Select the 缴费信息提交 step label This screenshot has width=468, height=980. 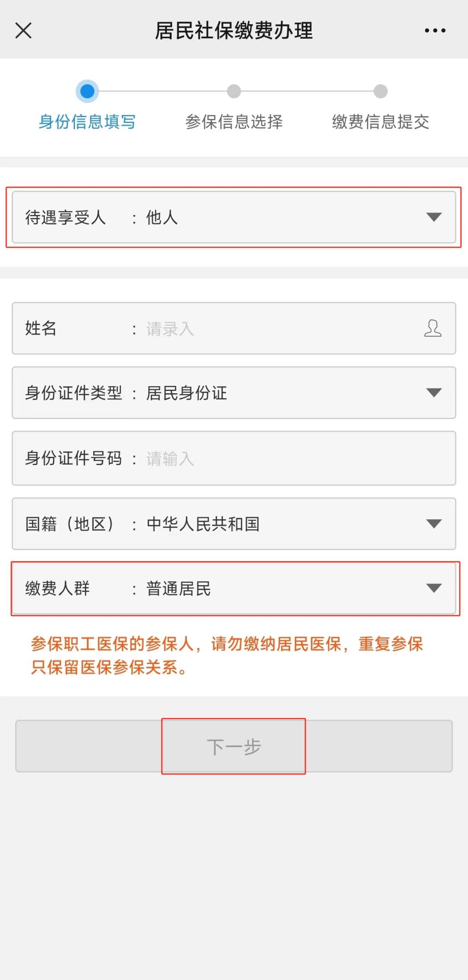click(380, 122)
